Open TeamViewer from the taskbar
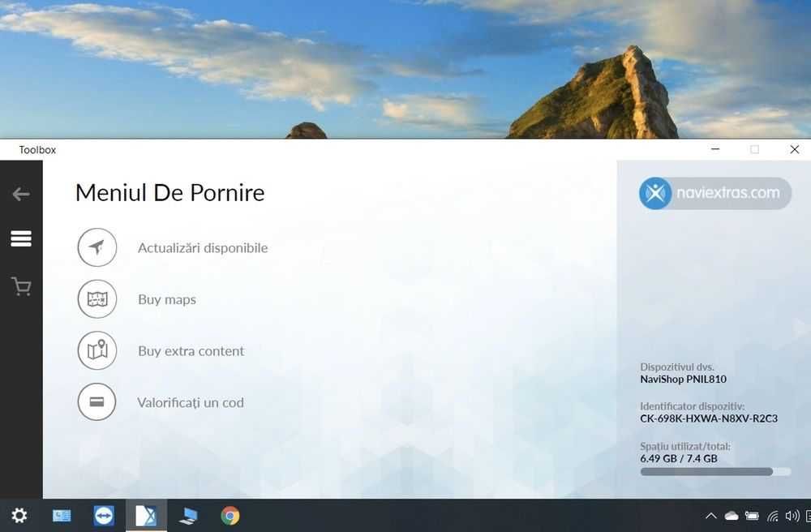 pos(104,516)
